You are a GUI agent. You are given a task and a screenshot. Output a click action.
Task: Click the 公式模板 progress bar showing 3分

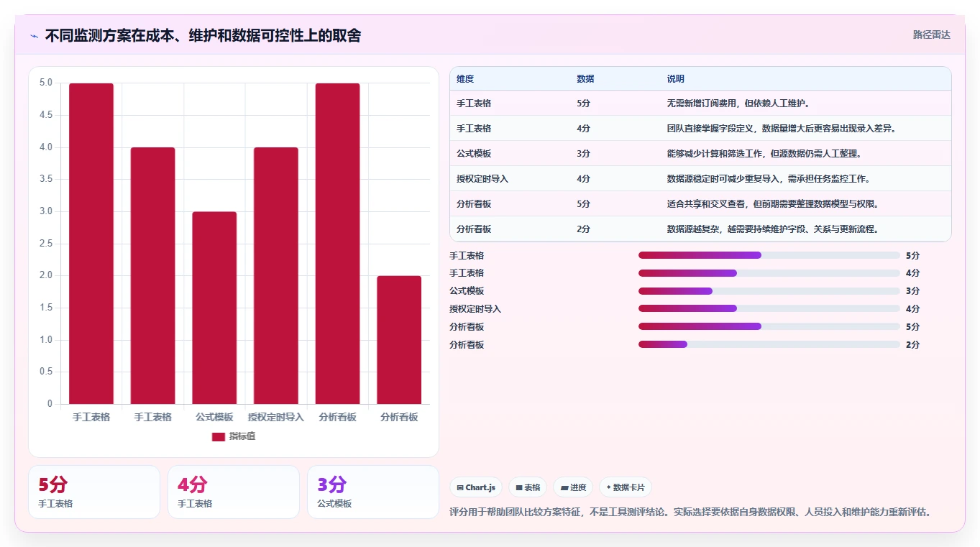pyautogui.click(x=769, y=291)
